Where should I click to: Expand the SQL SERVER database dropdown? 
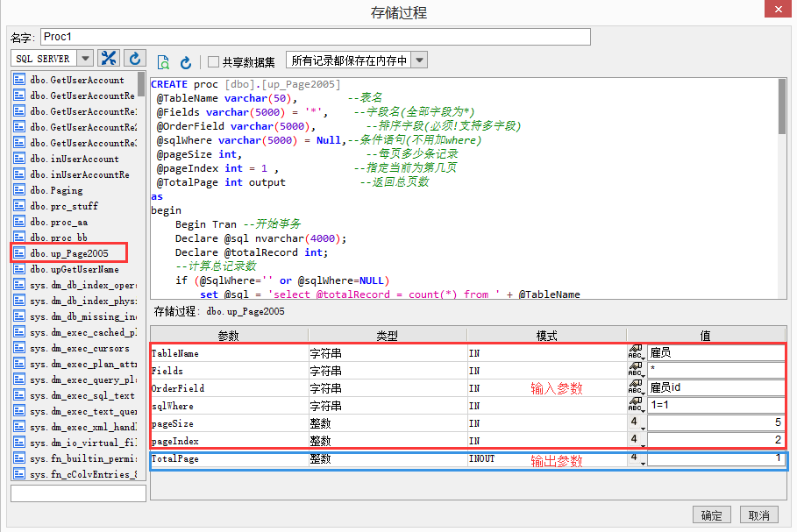coord(85,59)
